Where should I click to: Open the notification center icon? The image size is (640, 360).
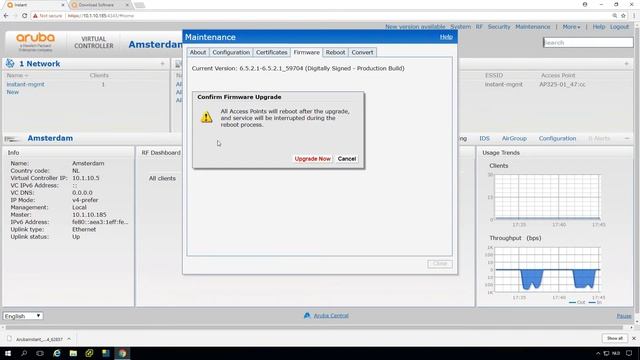pos(629,353)
